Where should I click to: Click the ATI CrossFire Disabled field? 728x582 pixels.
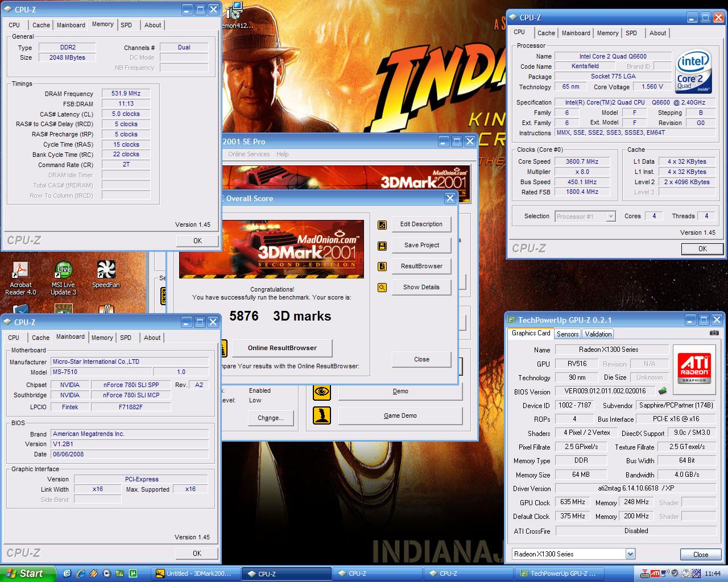tap(636, 531)
